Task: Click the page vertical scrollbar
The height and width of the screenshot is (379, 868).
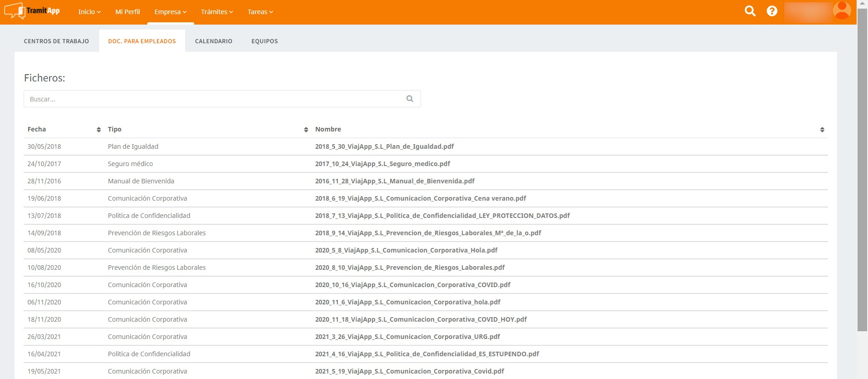Action: [x=862, y=182]
